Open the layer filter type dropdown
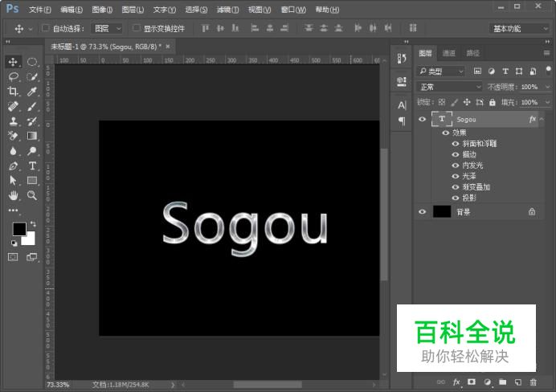The image size is (556, 392). 440,71
